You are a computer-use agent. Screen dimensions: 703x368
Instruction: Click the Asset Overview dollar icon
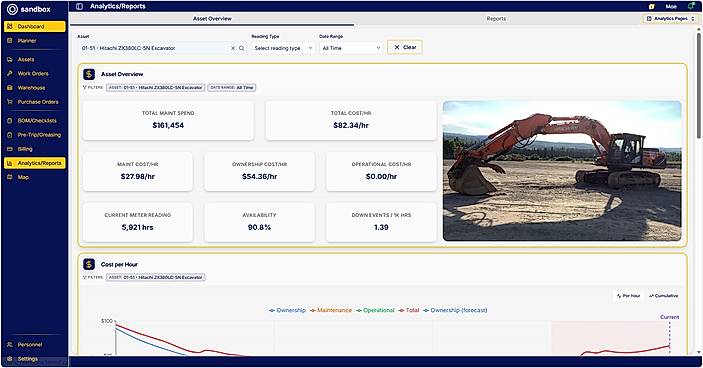pos(89,74)
